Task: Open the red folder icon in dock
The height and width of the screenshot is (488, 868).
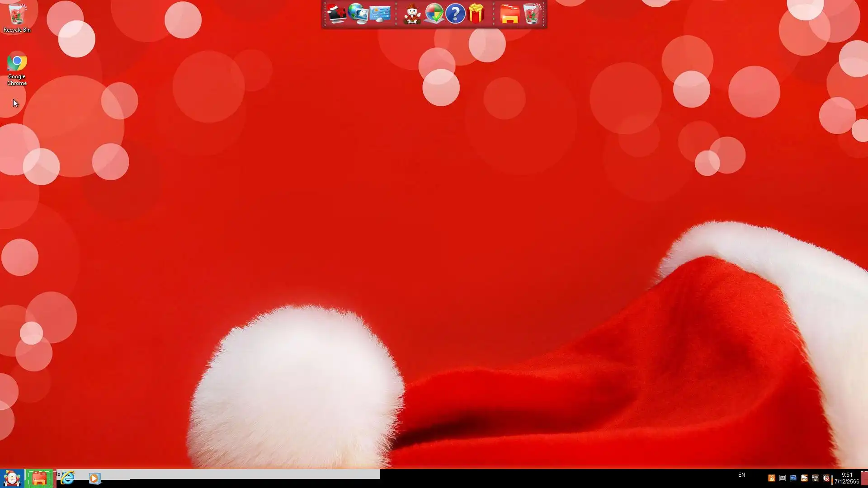Action: (509, 14)
